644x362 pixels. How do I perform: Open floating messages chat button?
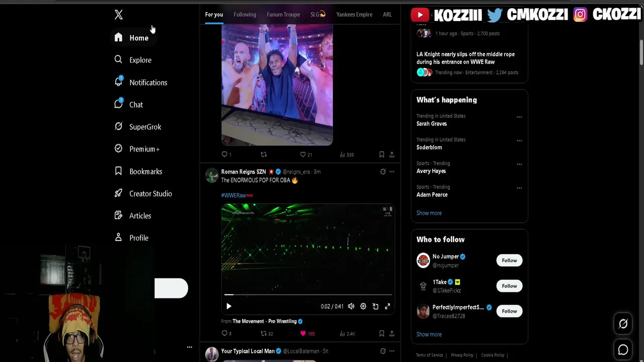623,349
